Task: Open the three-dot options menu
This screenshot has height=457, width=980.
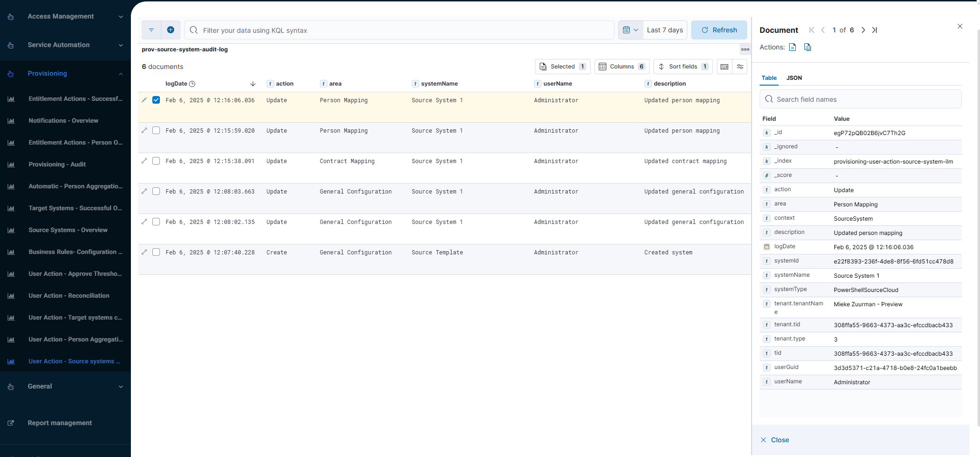Action: 745,49
